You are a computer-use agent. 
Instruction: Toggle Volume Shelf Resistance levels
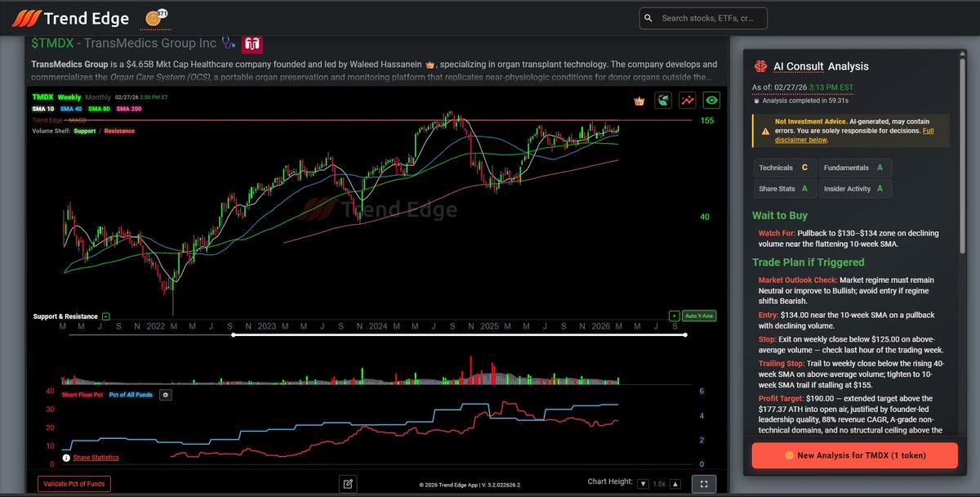tap(119, 131)
